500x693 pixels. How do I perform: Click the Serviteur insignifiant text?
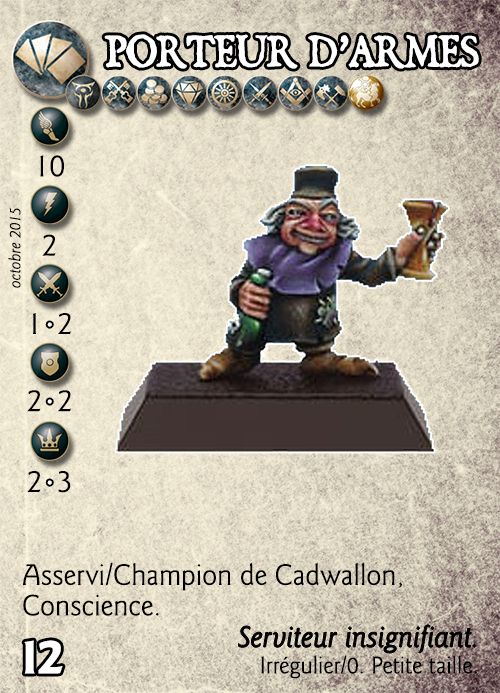357,639
